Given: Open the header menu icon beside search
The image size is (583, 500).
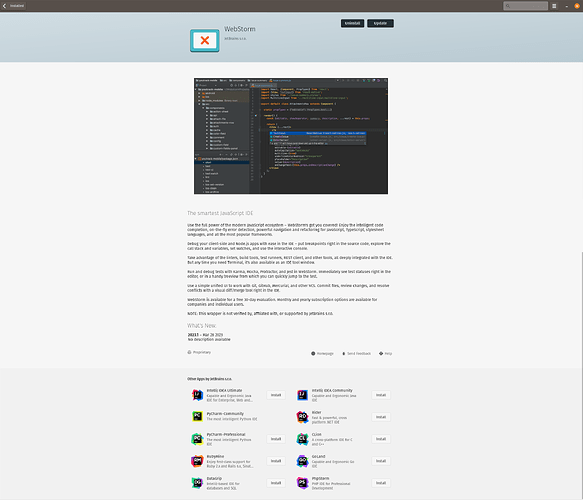Looking at the screenshot, I should (x=554, y=6).
